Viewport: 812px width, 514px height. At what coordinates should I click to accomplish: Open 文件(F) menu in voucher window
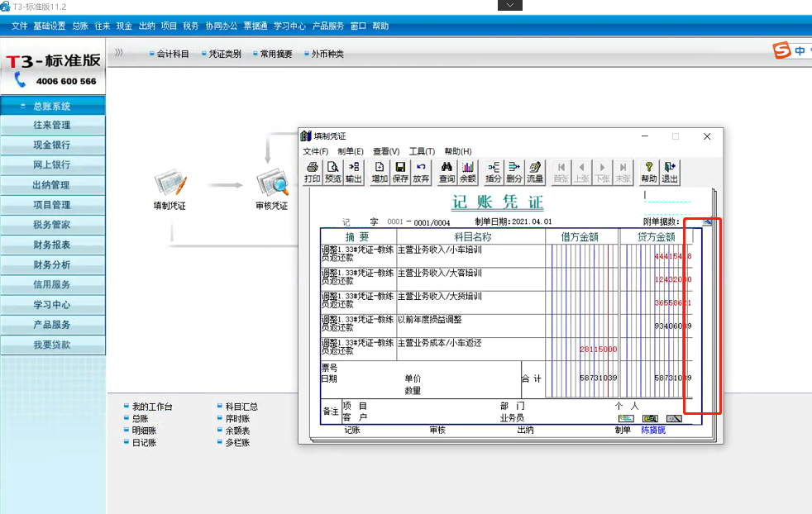click(x=315, y=151)
